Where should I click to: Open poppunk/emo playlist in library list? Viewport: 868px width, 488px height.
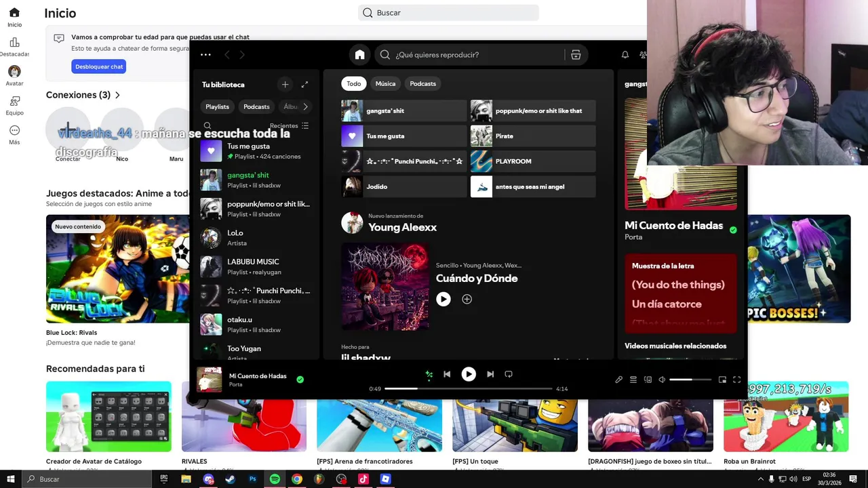click(256, 209)
